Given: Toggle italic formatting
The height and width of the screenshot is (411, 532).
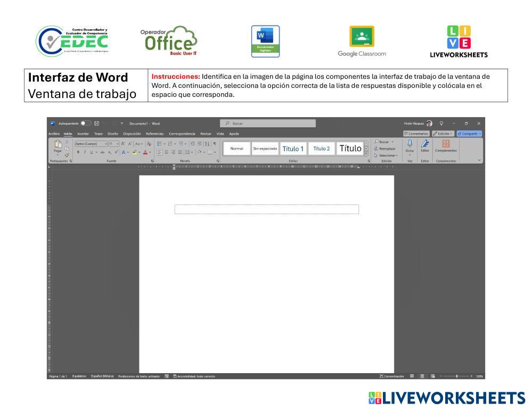Looking at the screenshot, I should click(85, 152).
